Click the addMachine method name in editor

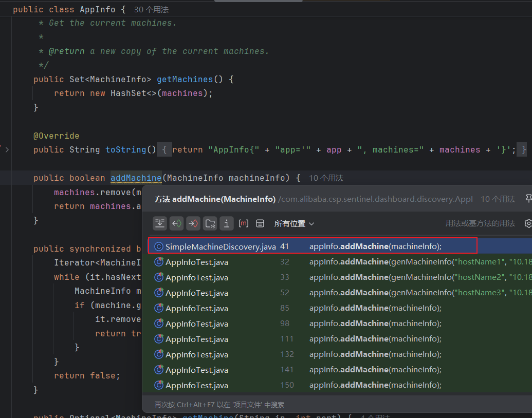click(x=136, y=178)
